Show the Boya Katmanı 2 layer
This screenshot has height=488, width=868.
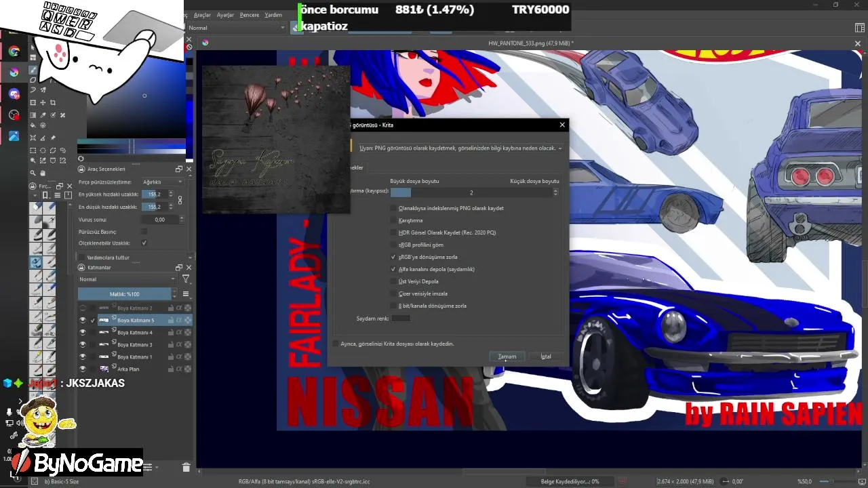click(83, 308)
